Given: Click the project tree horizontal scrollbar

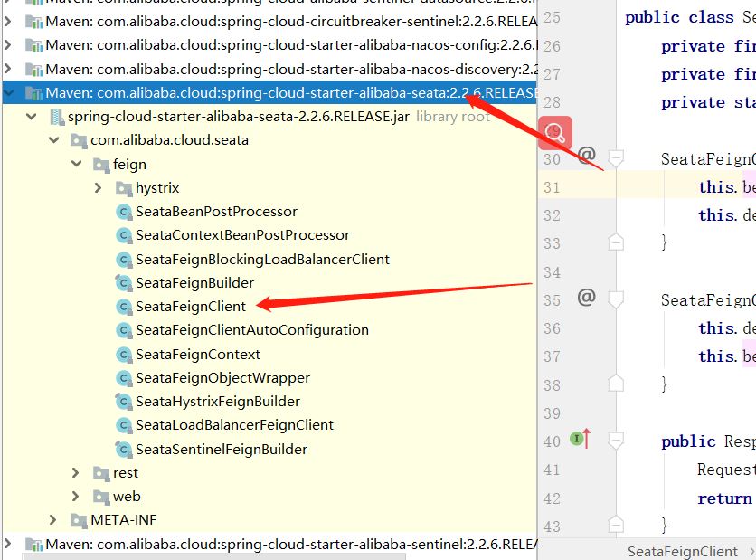Looking at the screenshot, I should (214, 557).
